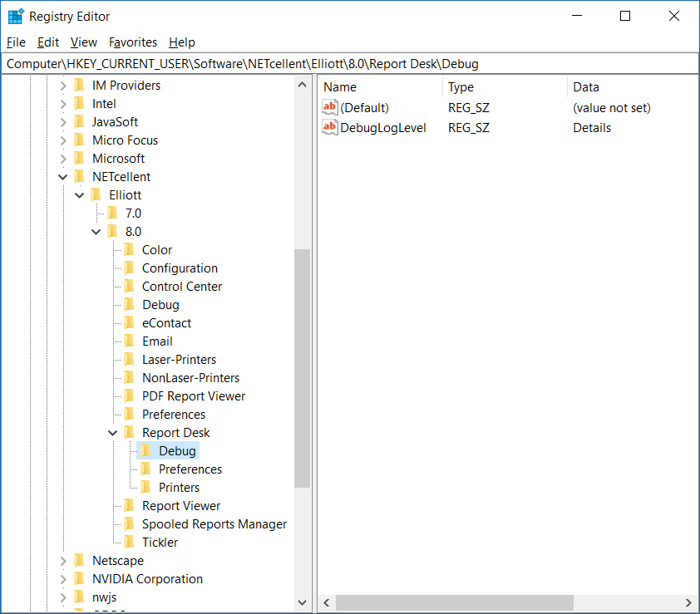Click the Name column header
Image resolution: width=700 pixels, height=614 pixels.
pyautogui.click(x=381, y=87)
